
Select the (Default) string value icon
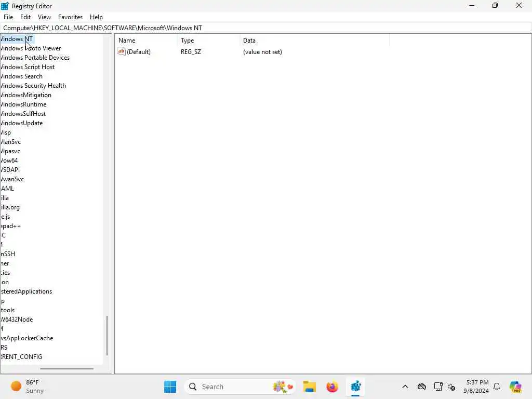point(122,51)
